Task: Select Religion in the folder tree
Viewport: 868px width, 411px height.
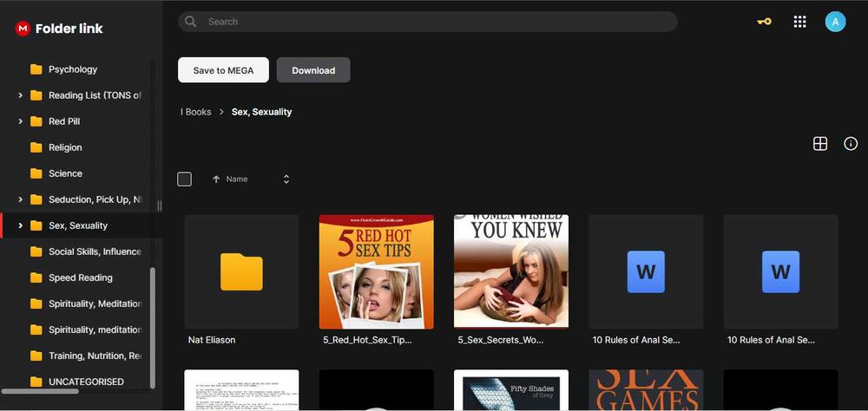Action: [x=65, y=147]
